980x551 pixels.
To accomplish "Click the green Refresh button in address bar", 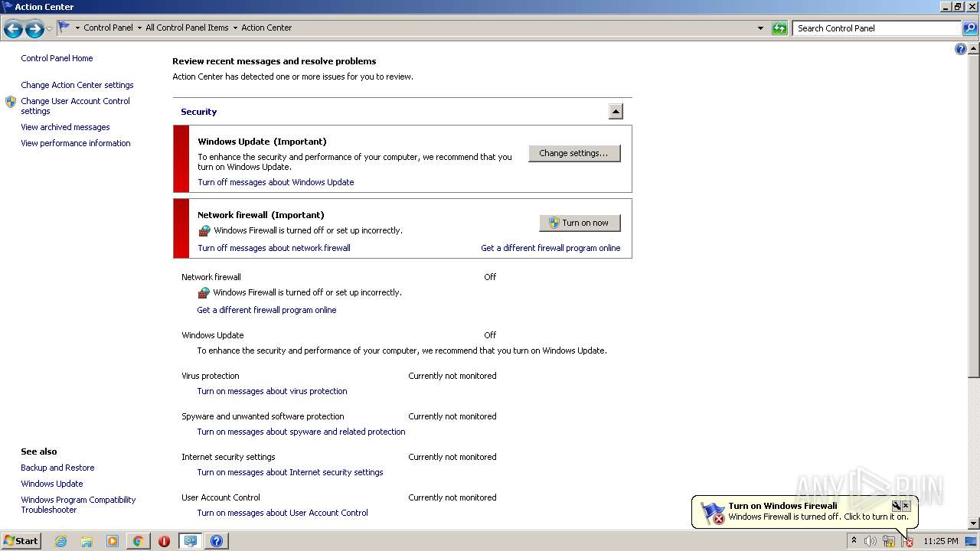I will tap(779, 28).
